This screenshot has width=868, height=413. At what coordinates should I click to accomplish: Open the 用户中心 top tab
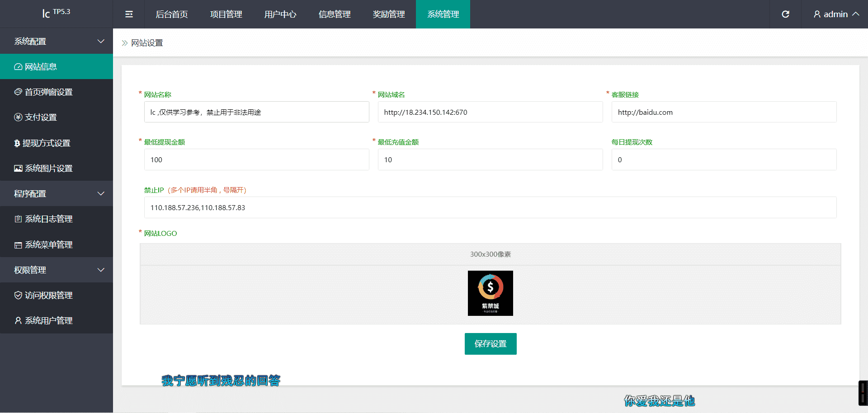(x=280, y=14)
